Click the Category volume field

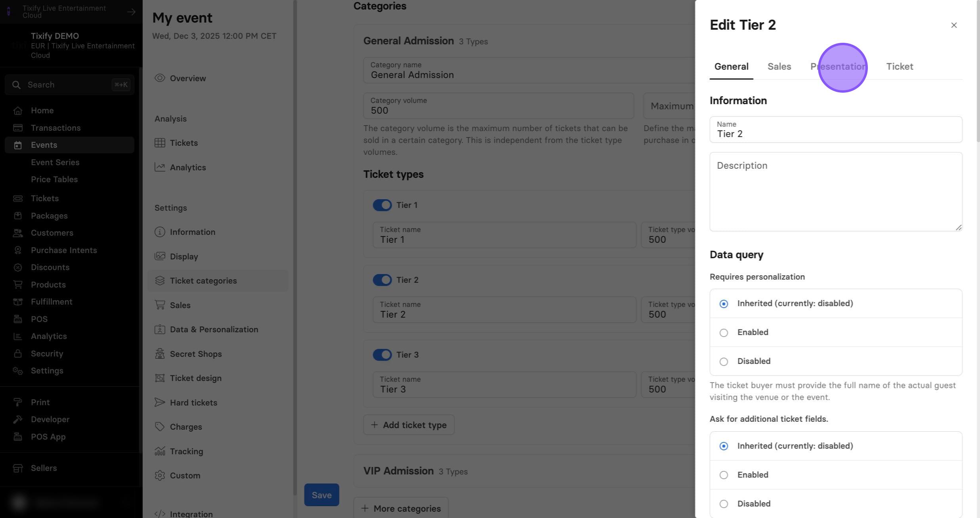[499, 106]
